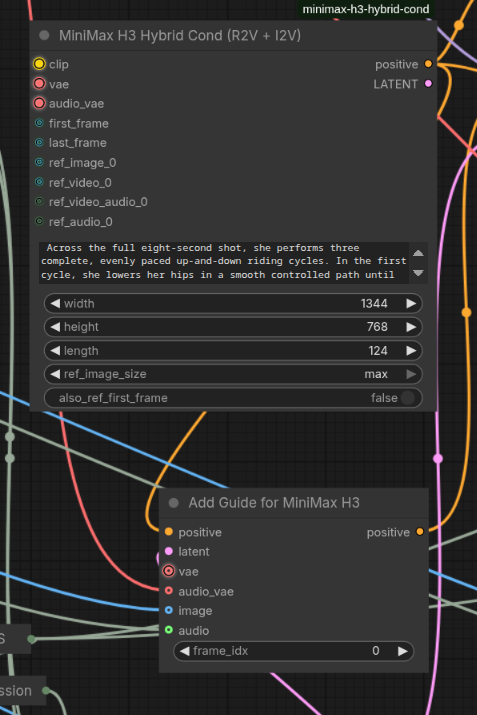Screen dimensions: 477x715
Task: Click the image input socket on Add Guide node
Action: click(169, 610)
